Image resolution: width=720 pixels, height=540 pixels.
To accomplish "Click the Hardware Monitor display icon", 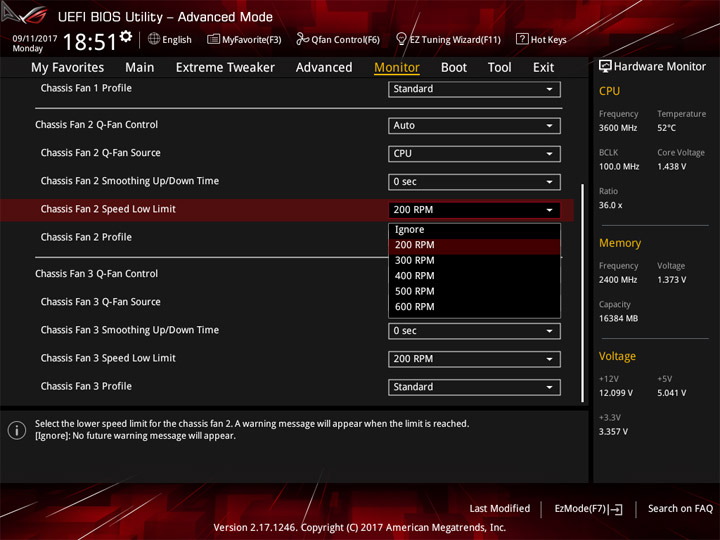I will [605, 66].
